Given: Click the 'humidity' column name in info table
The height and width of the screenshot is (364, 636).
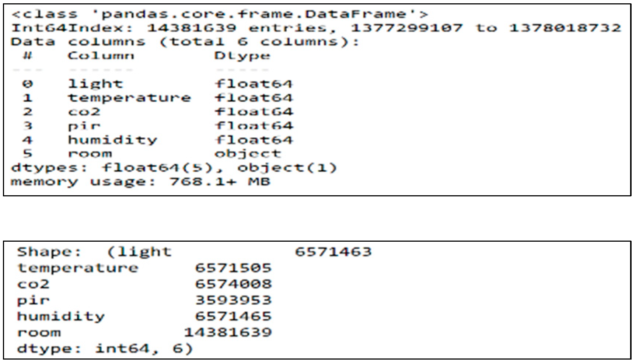Looking at the screenshot, I should click(x=112, y=140).
